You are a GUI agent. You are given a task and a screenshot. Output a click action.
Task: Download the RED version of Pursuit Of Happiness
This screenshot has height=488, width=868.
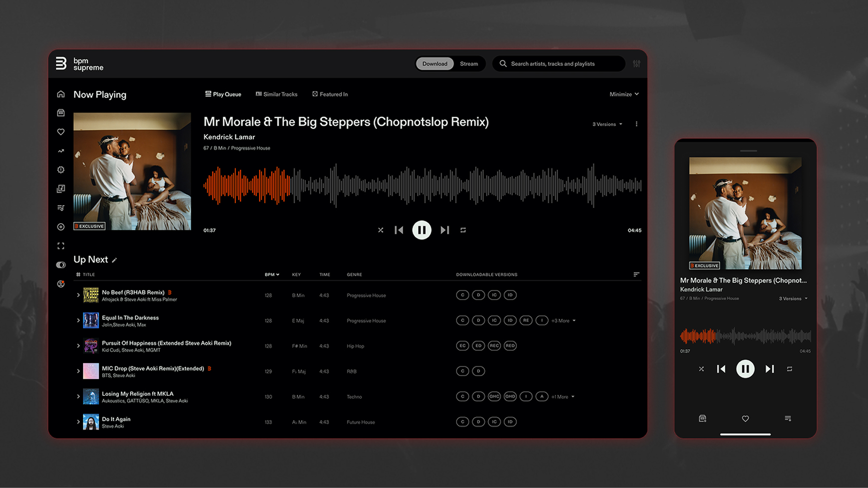[x=510, y=346]
